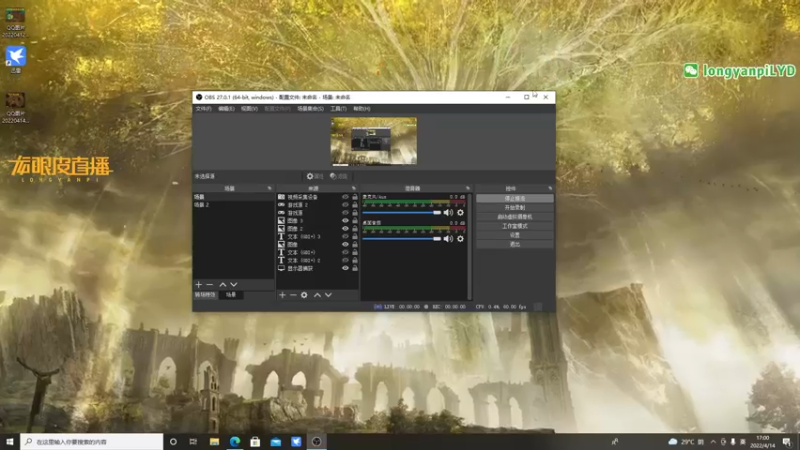Open the 场景集合(S) menu
This screenshot has width=800, height=450.
click(x=310, y=109)
